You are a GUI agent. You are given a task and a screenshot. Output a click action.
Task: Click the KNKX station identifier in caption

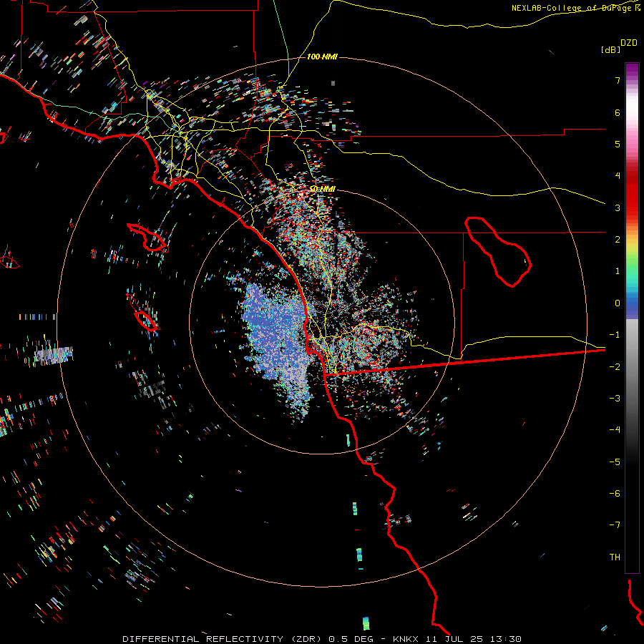(405, 639)
